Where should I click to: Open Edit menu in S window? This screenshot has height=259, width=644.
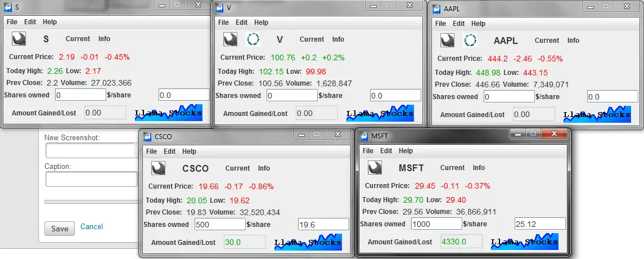(x=30, y=22)
